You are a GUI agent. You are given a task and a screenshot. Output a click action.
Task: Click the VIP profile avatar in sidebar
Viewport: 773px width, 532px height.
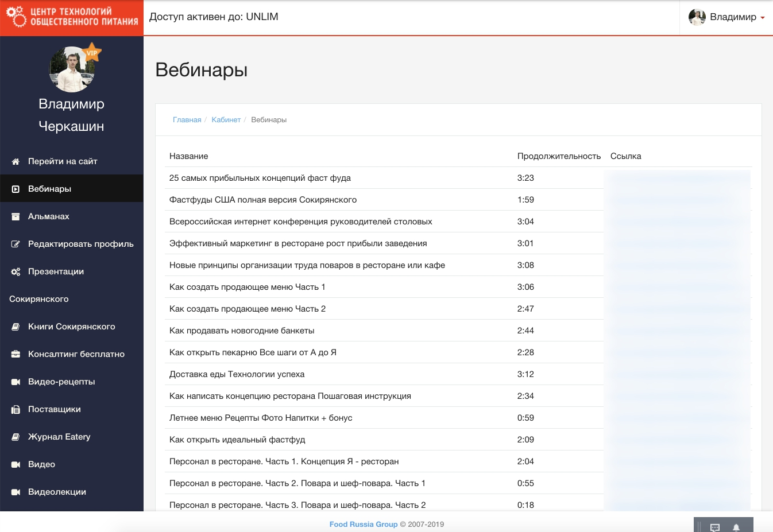tap(72, 69)
